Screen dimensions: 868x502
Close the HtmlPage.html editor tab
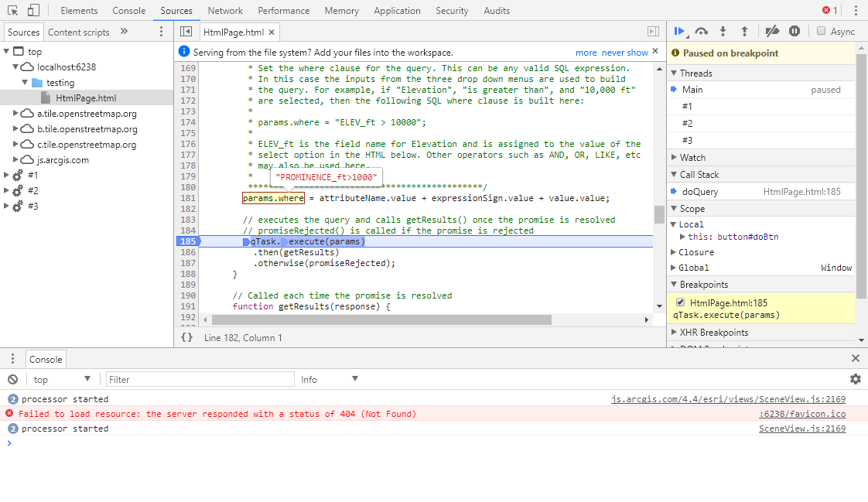coord(272,32)
